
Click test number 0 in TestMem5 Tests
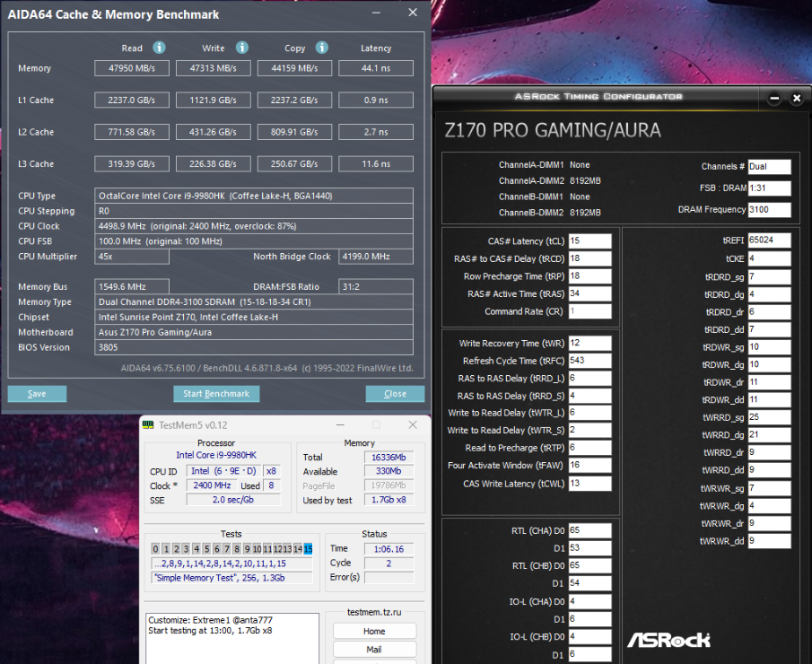click(155, 549)
